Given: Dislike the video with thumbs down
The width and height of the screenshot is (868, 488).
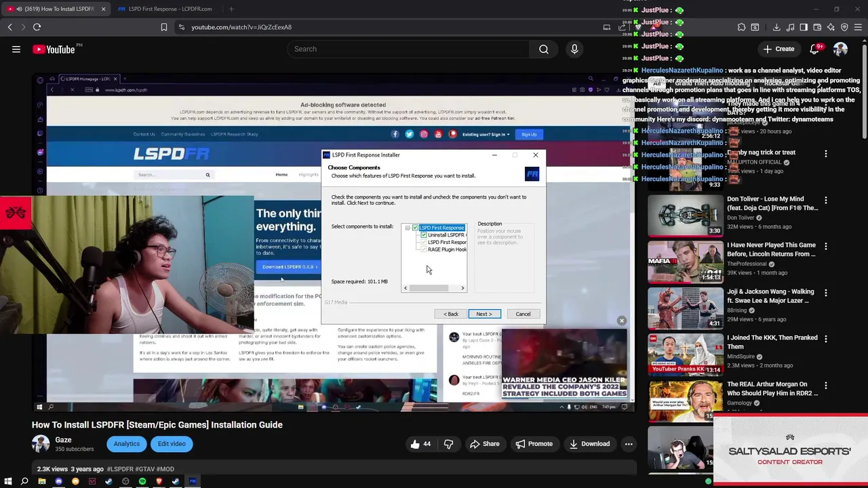Looking at the screenshot, I should pyautogui.click(x=448, y=444).
